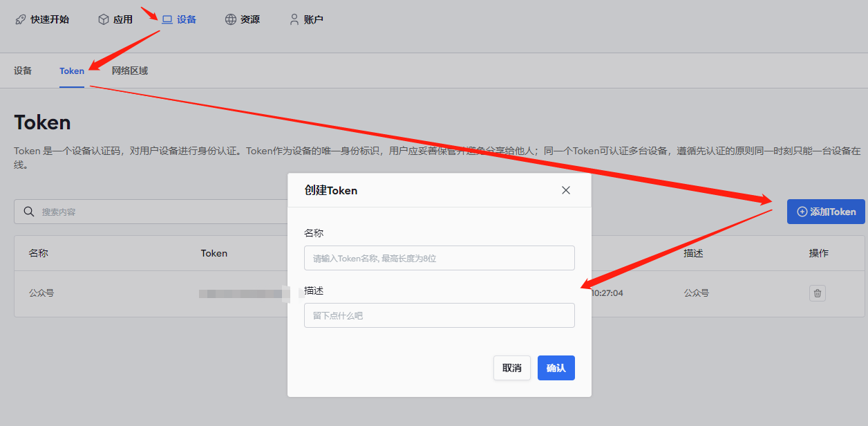Select the laptop icon for 设备
Viewport: 868px width, 426px height.
point(167,19)
